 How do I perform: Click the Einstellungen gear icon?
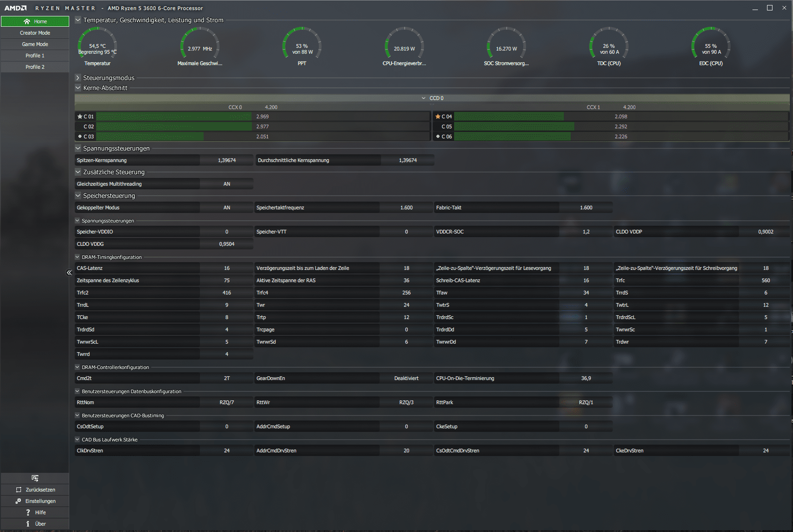coord(18,501)
